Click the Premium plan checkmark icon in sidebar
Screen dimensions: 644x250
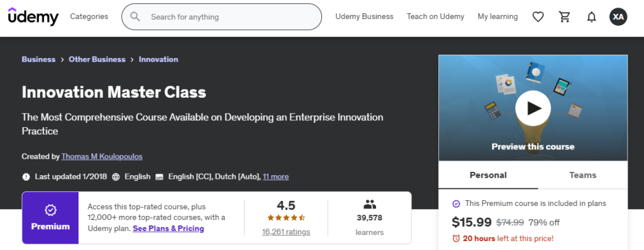456,203
